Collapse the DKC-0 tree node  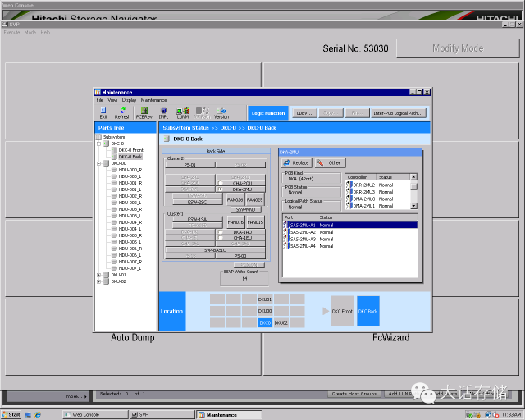tap(99, 144)
